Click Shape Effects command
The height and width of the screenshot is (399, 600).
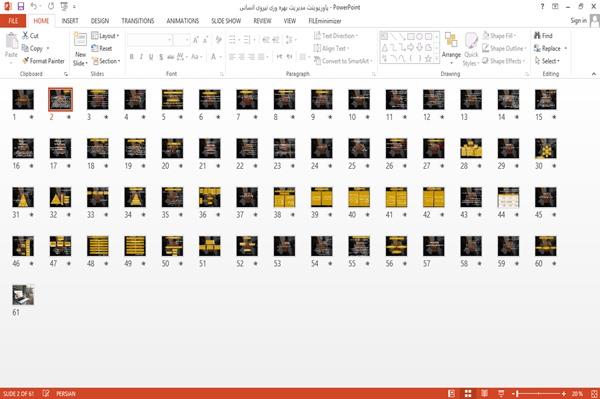pos(504,61)
